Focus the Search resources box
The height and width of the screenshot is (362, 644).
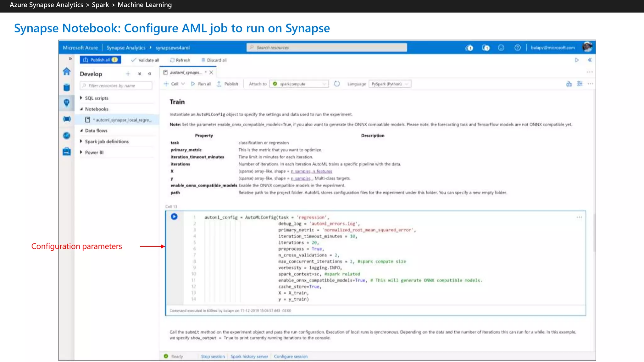[327, 47]
